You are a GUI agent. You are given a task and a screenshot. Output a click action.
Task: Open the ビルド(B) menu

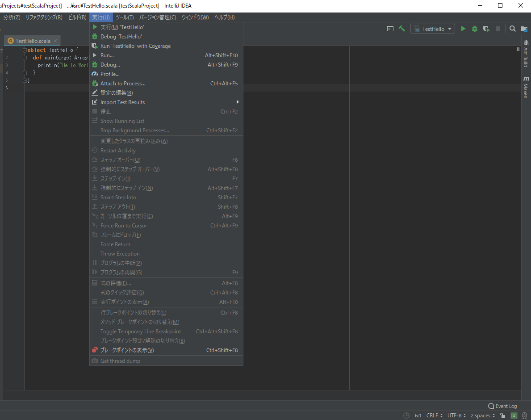coord(77,17)
